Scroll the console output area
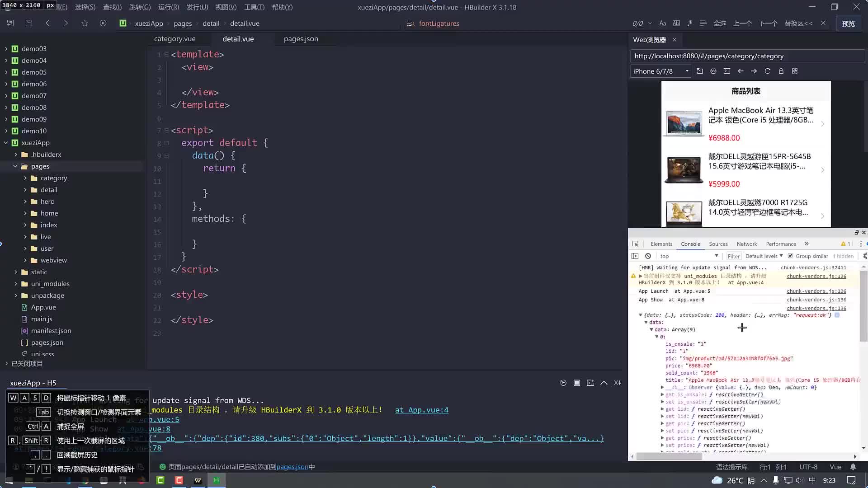 point(863,304)
